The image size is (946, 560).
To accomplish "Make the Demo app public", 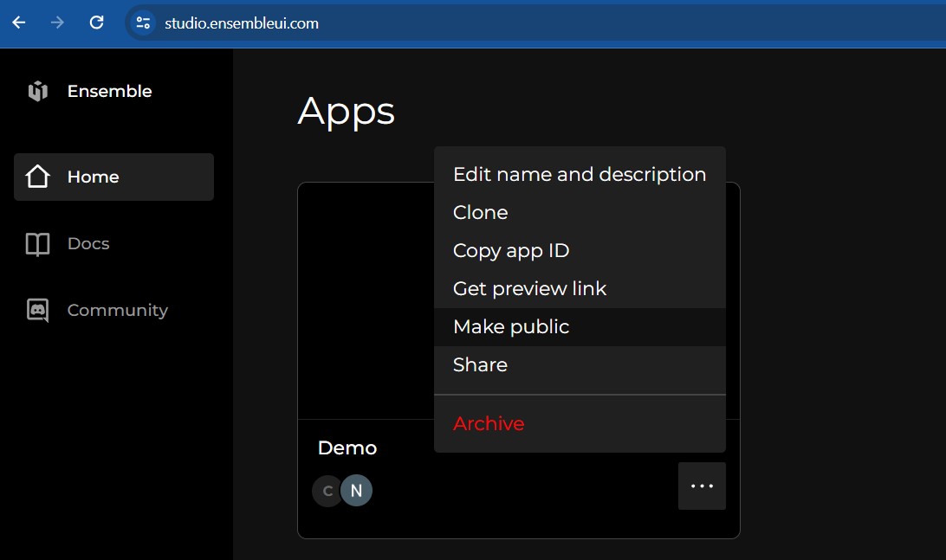I will pyautogui.click(x=510, y=326).
